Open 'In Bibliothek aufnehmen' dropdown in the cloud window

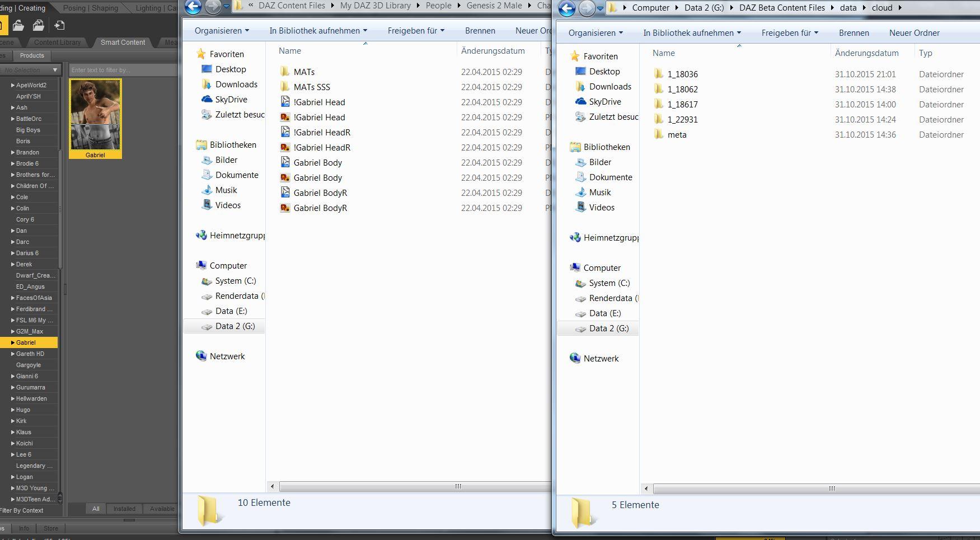tap(692, 32)
